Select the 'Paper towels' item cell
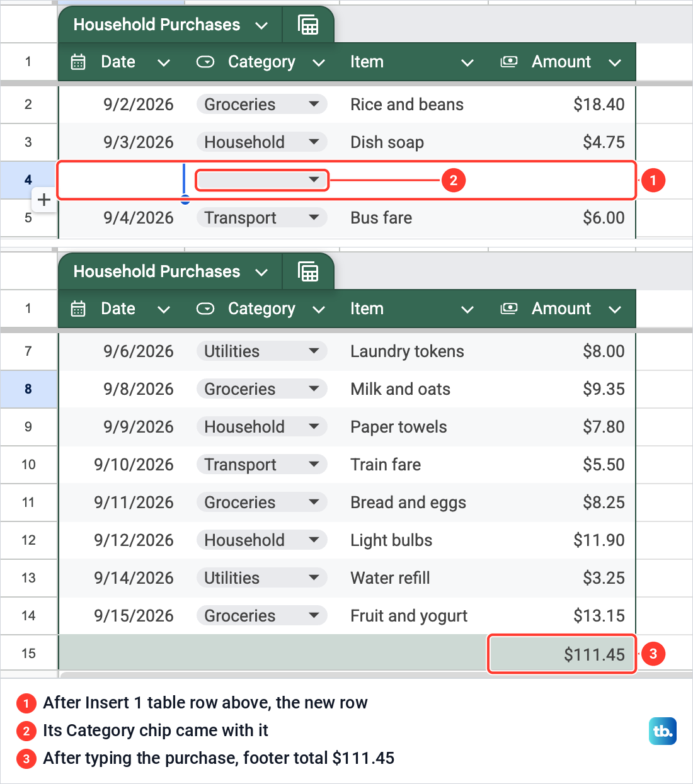The width and height of the screenshot is (693, 784). [x=413, y=427]
